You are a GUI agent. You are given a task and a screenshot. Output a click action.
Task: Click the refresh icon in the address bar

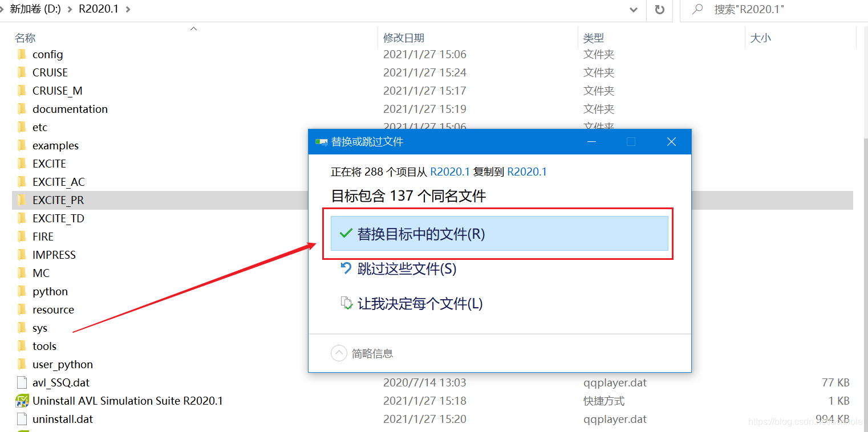click(659, 11)
